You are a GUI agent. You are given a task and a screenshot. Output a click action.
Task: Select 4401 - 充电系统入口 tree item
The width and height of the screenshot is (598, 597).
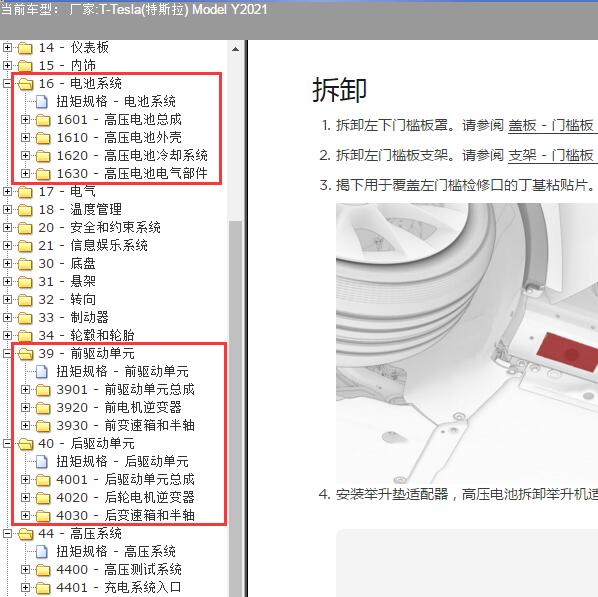119,588
